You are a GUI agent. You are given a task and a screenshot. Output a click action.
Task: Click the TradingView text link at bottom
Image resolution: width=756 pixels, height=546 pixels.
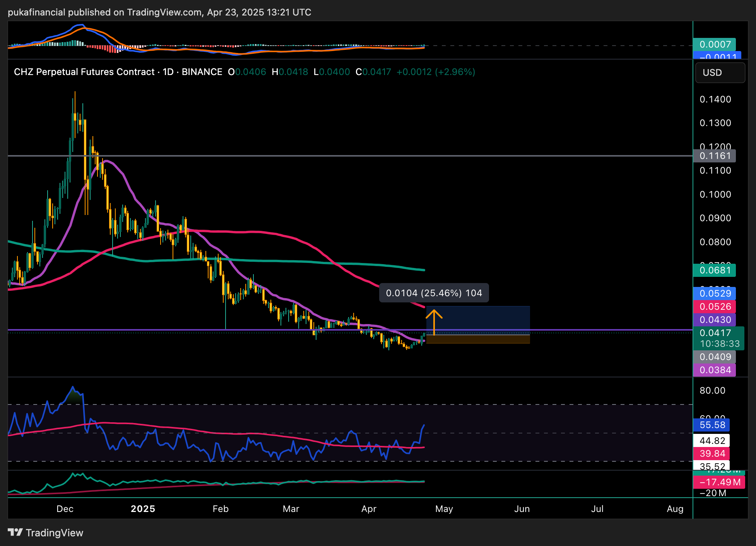54,533
